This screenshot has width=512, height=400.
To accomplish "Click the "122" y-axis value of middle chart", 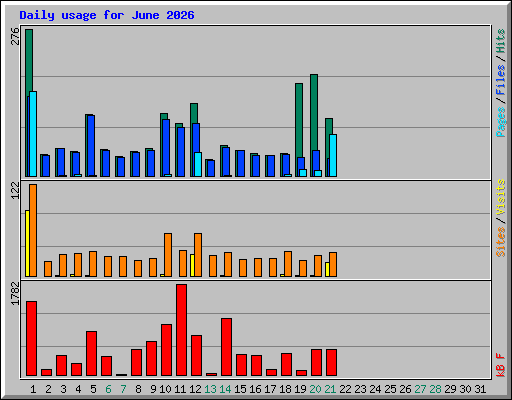I will (x=15, y=191).
